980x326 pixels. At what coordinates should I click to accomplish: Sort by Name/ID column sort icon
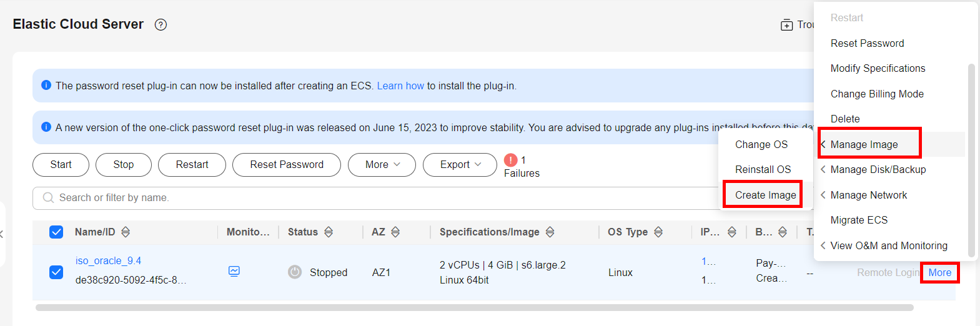pos(126,232)
